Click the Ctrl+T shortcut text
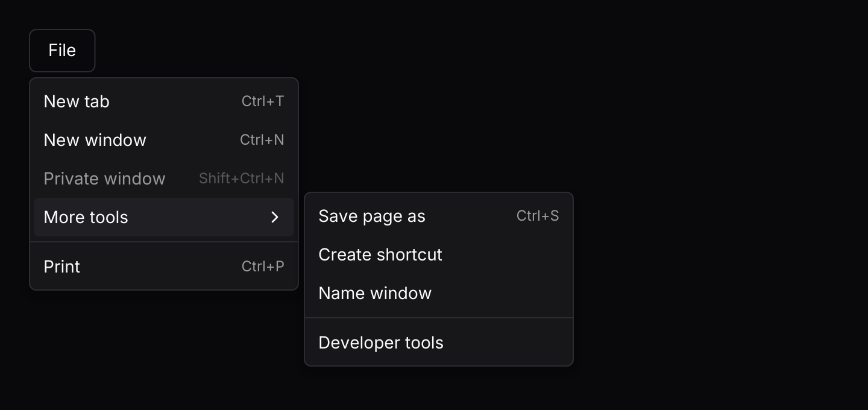The image size is (868, 410). pos(263,101)
